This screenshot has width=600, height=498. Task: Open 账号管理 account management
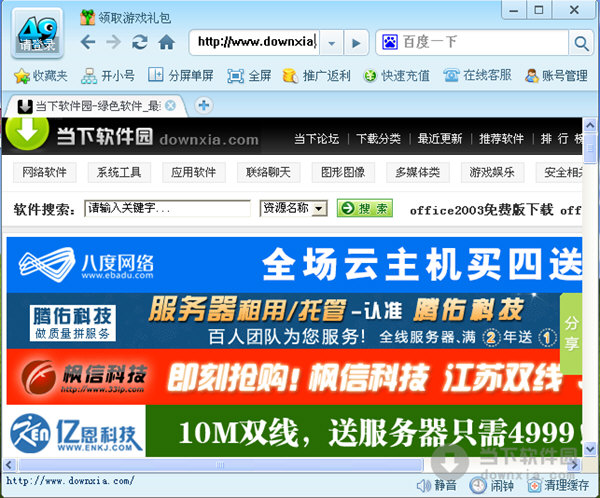point(556,76)
